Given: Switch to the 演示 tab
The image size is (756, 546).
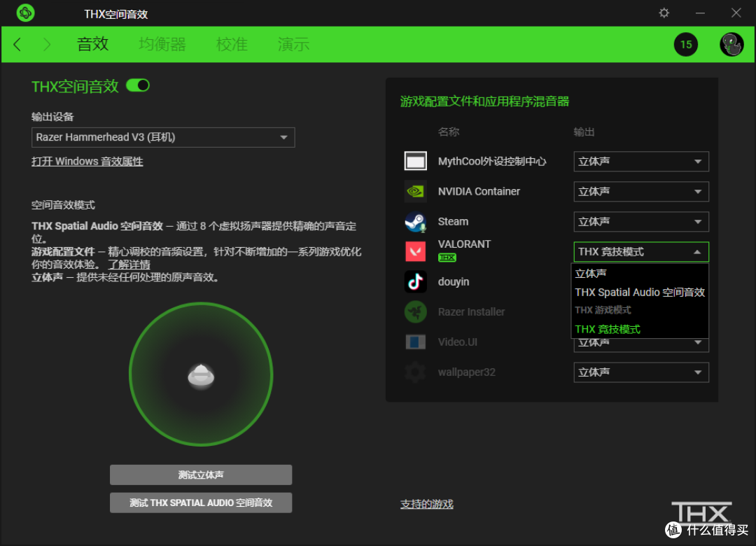Looking at the screenshot, I should [293, 44].
